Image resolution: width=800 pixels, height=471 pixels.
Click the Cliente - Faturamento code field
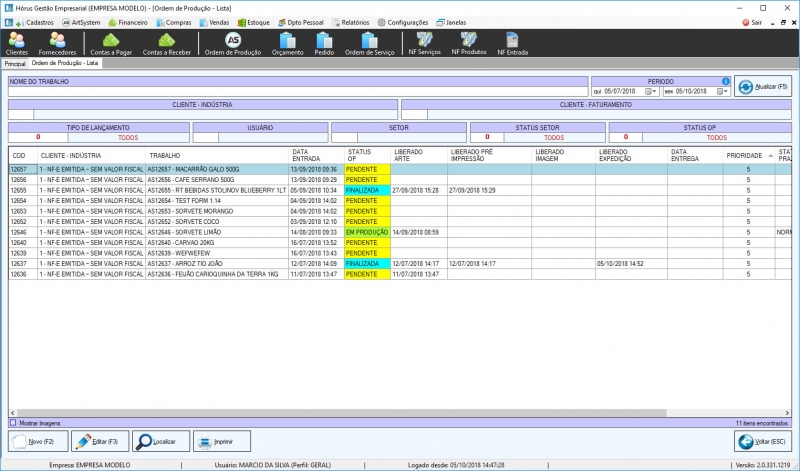pos(414,114)
